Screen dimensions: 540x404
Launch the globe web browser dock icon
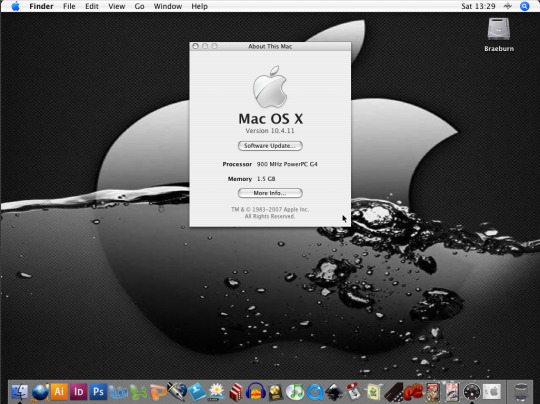tap(40, 392)
